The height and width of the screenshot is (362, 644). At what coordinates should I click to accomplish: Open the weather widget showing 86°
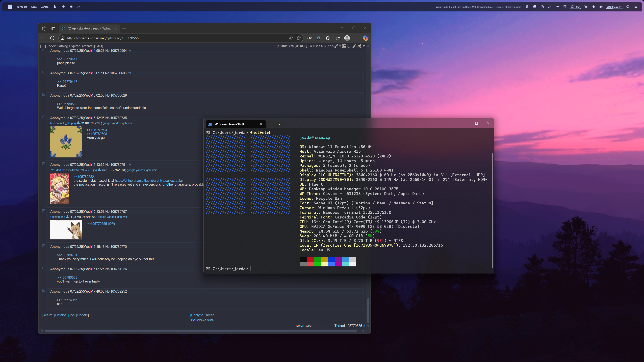coord(576,7)
